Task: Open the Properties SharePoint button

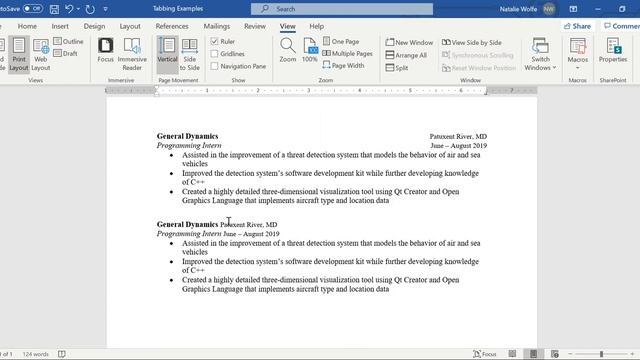Action: (613, 50)
